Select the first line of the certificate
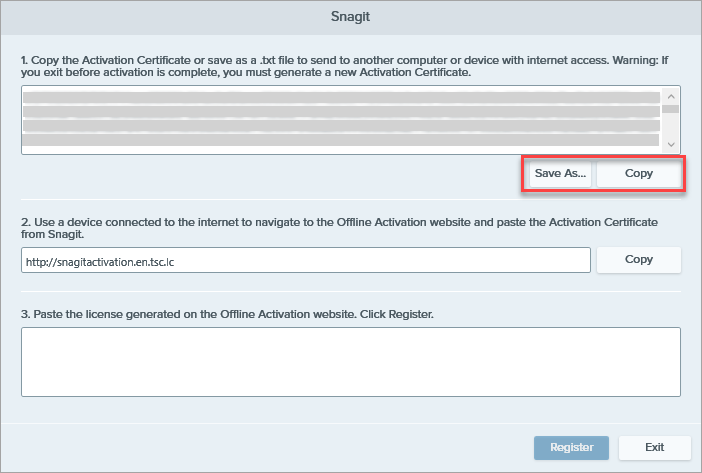 340,97
